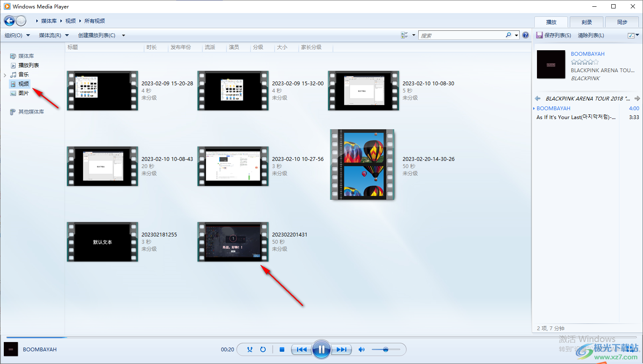Toggle shuffle mode
Image resolution: width=643 pixels, height=364 pixels.
click(250, 350)
